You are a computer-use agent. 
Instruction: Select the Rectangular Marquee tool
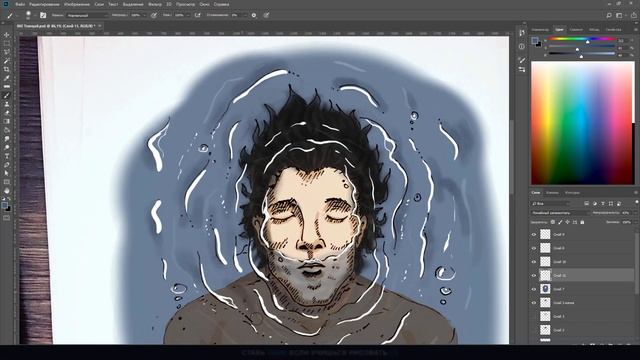(x=7, y=43)
